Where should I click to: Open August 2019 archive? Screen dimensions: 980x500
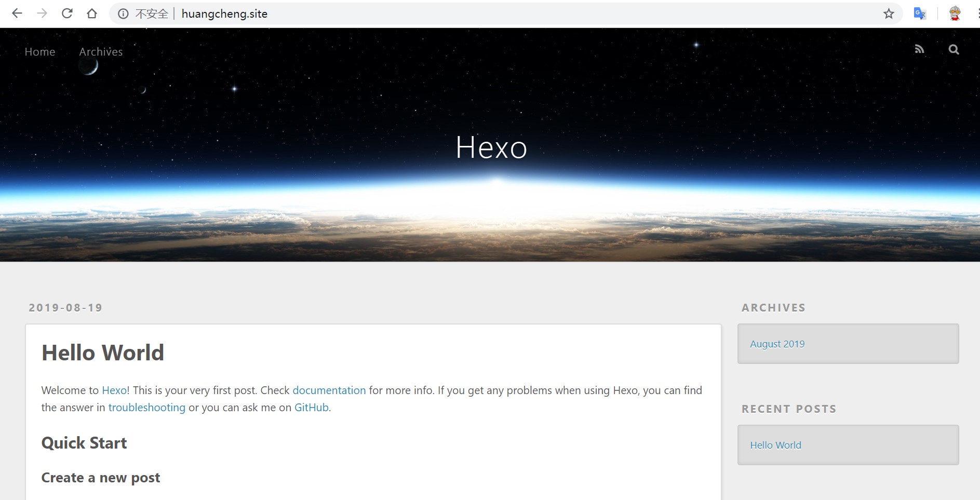pyautogui.click(x=777, y=344)
